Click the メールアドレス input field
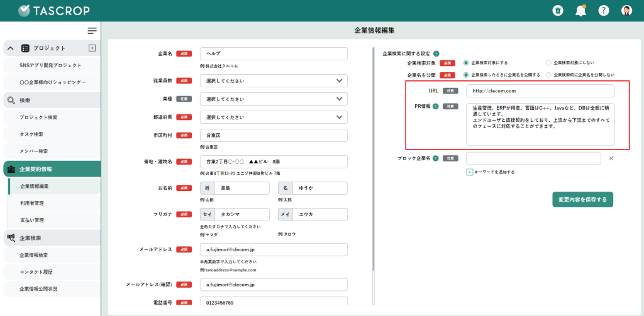Screen dimensions: 644x316 [x=274, y=249]
